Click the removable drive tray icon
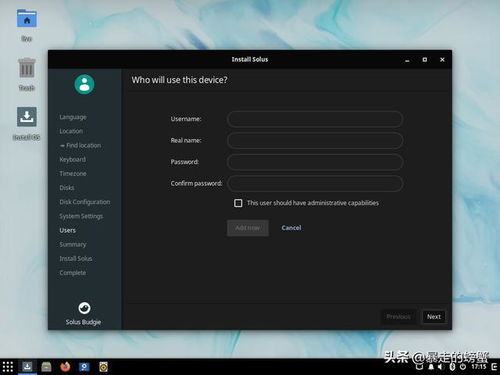 pos(420,367)
